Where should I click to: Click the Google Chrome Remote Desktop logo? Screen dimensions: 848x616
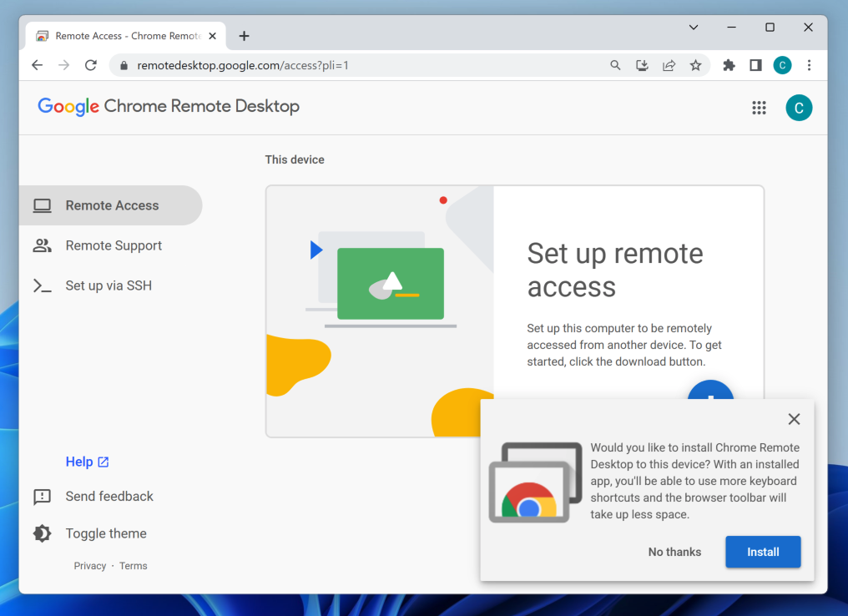(169, 107)
